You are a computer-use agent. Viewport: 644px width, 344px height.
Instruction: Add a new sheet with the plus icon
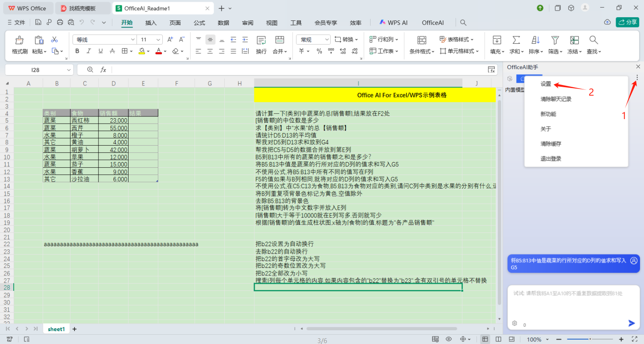point(74,329)
